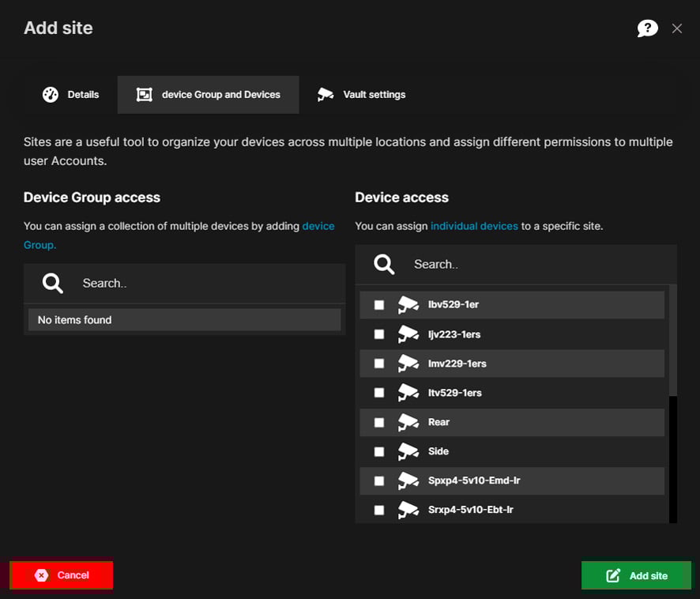Follow the individual devices link
The image size is (700, 599).
[474, 226]
